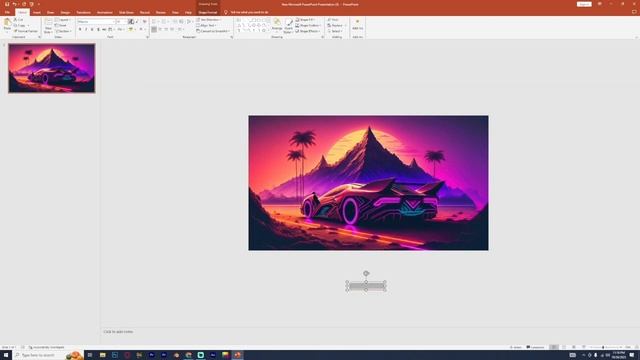
Task: Switch to the Slide Show tab
Action: (x=127, y=12)
